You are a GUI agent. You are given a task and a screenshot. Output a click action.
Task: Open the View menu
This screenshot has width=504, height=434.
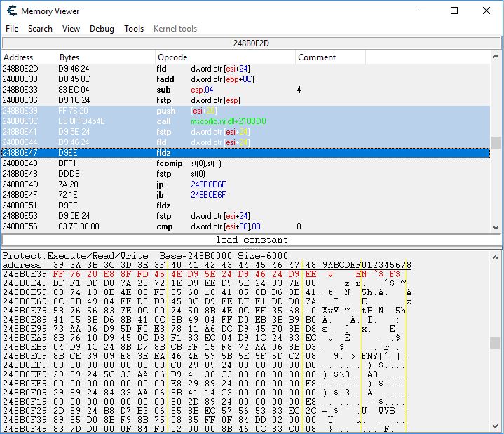coord(71,29)
